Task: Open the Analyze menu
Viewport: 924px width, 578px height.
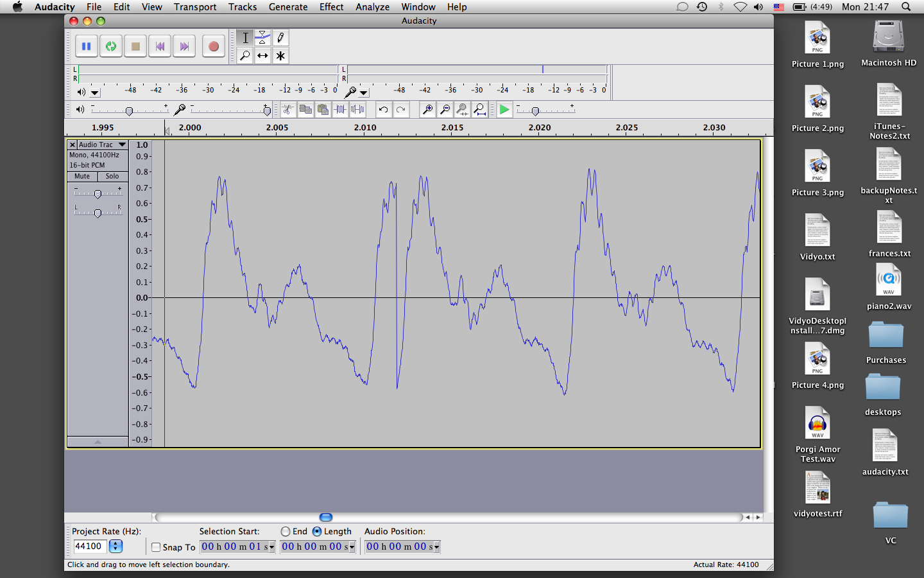Action: 372,7
